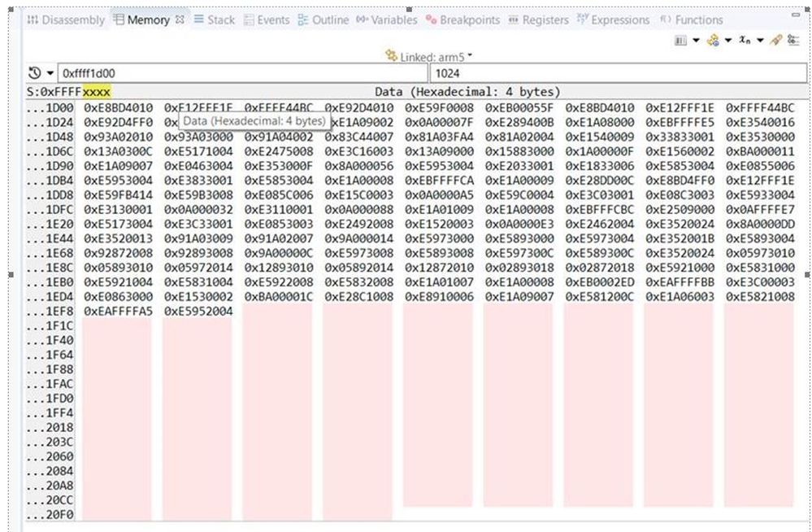
Task: Open the Outline tab
Action: (x=323, y=20)
